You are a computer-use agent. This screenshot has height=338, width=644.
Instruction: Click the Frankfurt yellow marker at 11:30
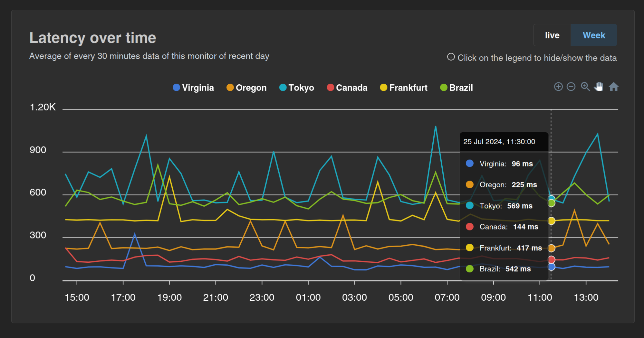click(551, 221)
